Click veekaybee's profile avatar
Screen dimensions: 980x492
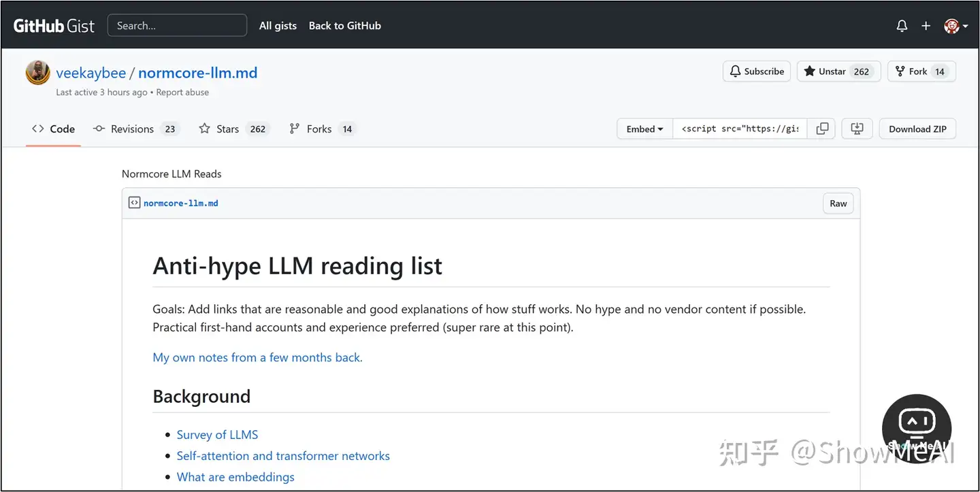(38, 73)
